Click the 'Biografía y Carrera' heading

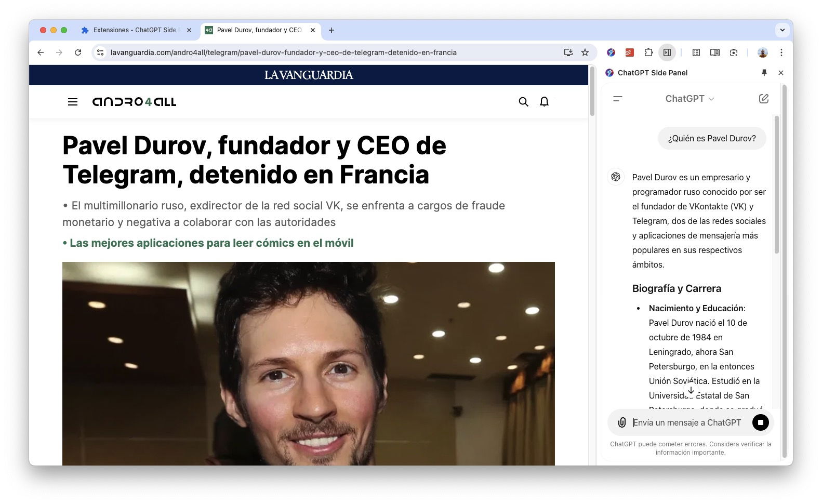point(677,288)
